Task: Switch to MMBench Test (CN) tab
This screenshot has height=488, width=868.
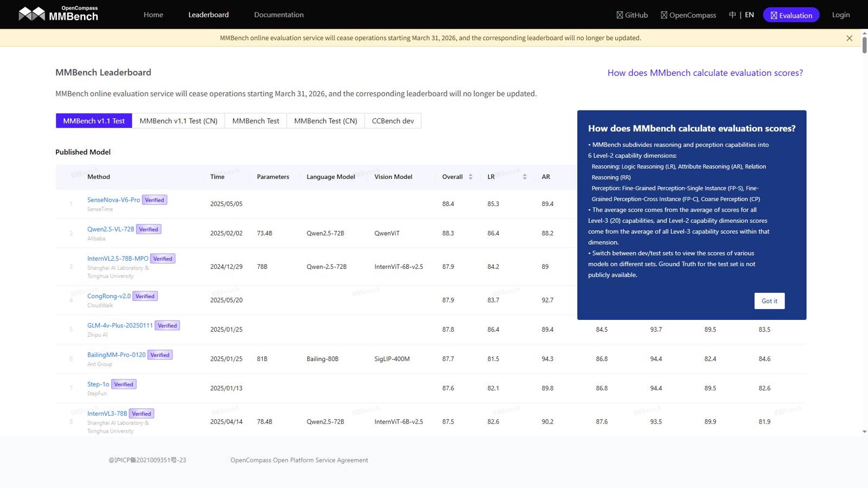Action: point(325,121)
